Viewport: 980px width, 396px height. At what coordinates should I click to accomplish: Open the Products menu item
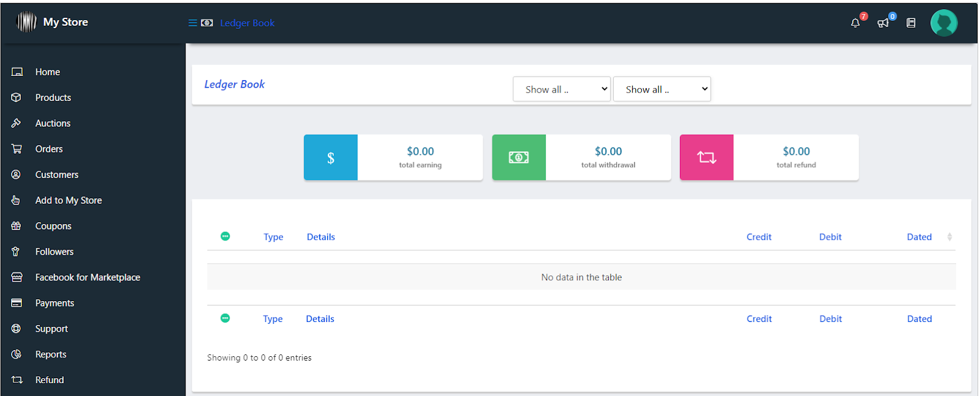tap(53, 98)
